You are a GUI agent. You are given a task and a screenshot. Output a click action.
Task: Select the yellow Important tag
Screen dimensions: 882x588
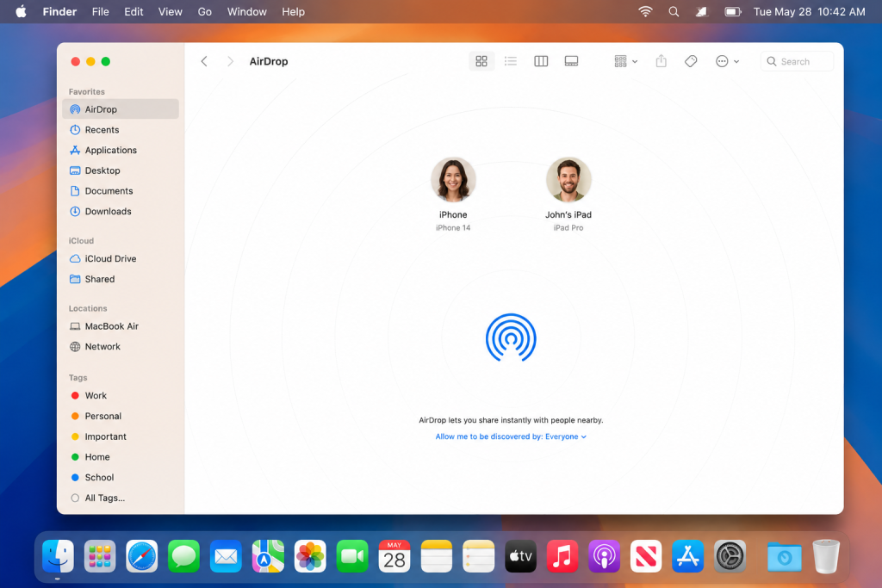[x=121, y=436]
